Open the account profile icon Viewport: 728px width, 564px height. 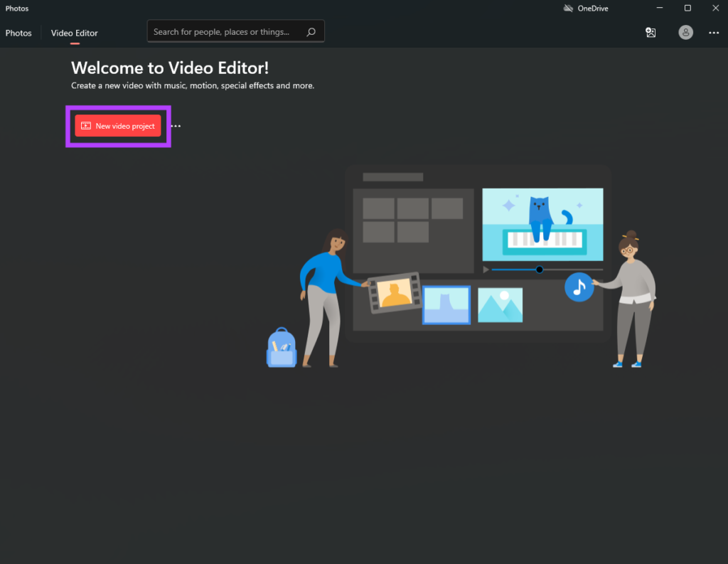click(685, 32)
